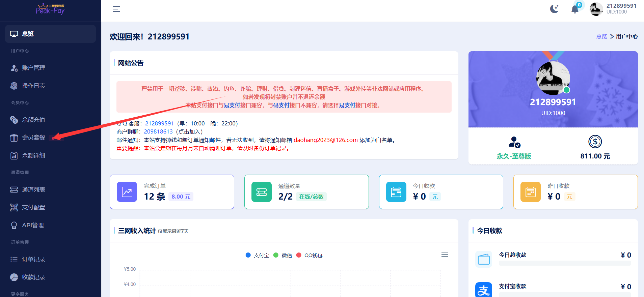The height and width of the screenshot is (297, 644).
Task: Click the 811.00 元 balance text
Action: pyautogui.click(x=595, y=156)
